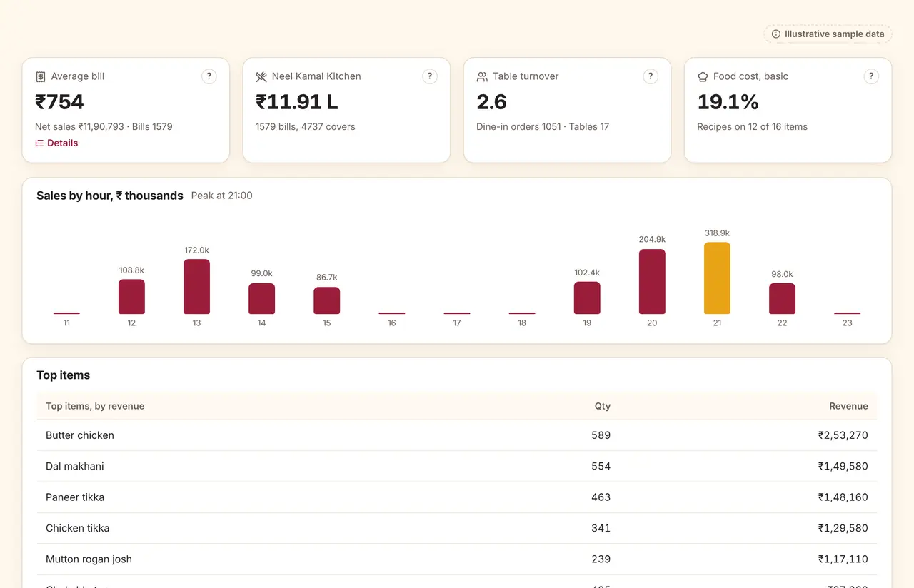Click the 14:00 bar showing 99.0k
The width and height of the screenshot is (914, 588).
[x=261, y=298]
